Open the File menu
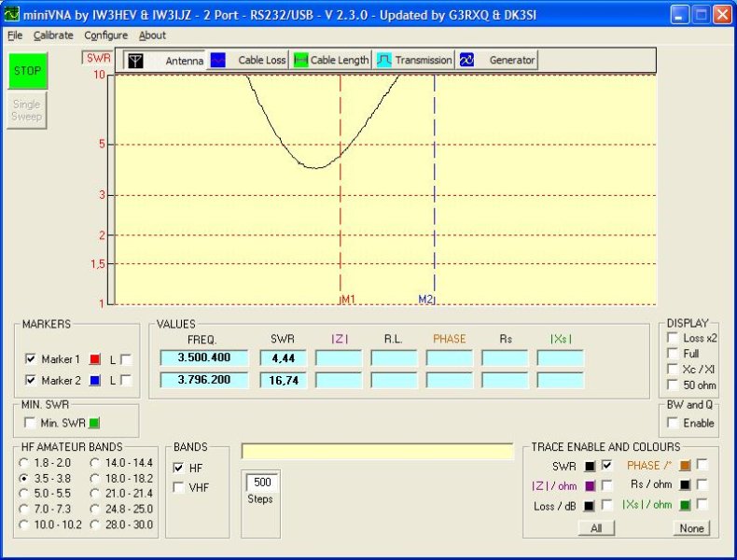 click(15, 35)
